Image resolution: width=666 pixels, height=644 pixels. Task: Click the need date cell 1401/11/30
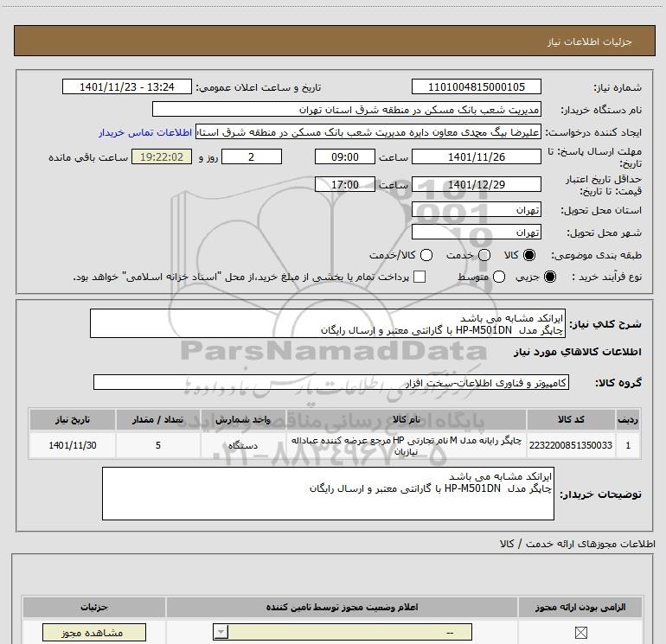point(72,445)
